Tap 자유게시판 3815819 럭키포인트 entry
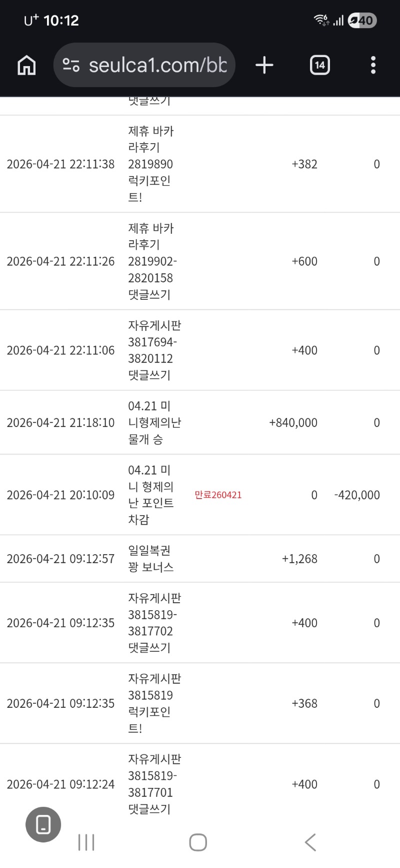The width and height of the screenshot is (400, 868). 154,703
